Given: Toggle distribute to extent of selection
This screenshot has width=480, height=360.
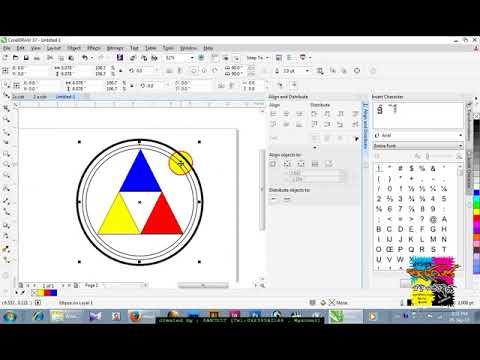Looking at the screenshot, I should pyautogui.click(x=274, y=199).
